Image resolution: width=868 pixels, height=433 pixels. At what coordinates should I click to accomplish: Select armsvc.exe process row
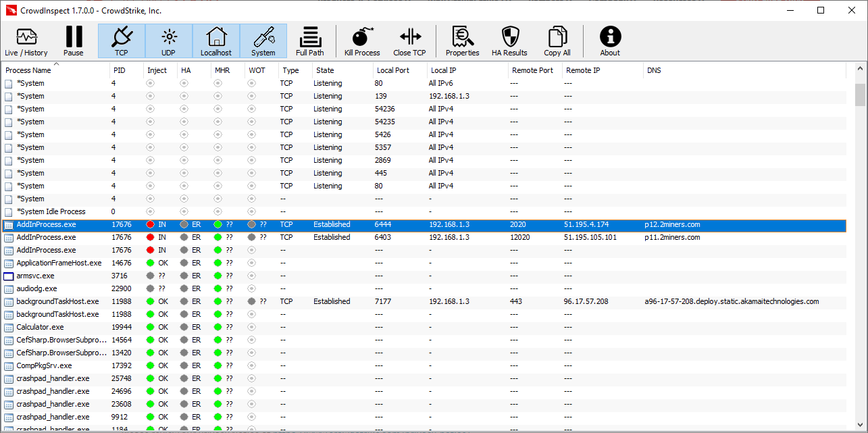pos(424,276)
